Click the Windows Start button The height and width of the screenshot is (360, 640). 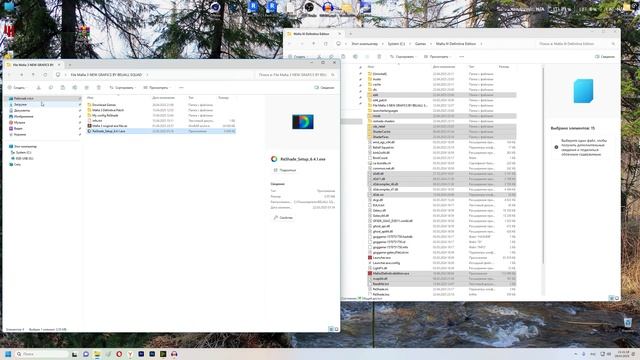coord(8,354)
